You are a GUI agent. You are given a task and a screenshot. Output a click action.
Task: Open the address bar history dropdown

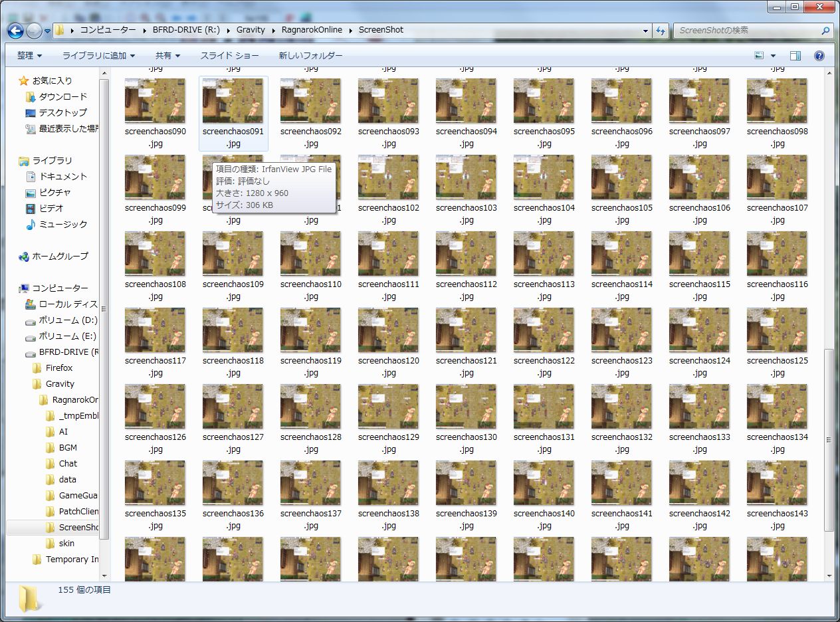point(646,30)
